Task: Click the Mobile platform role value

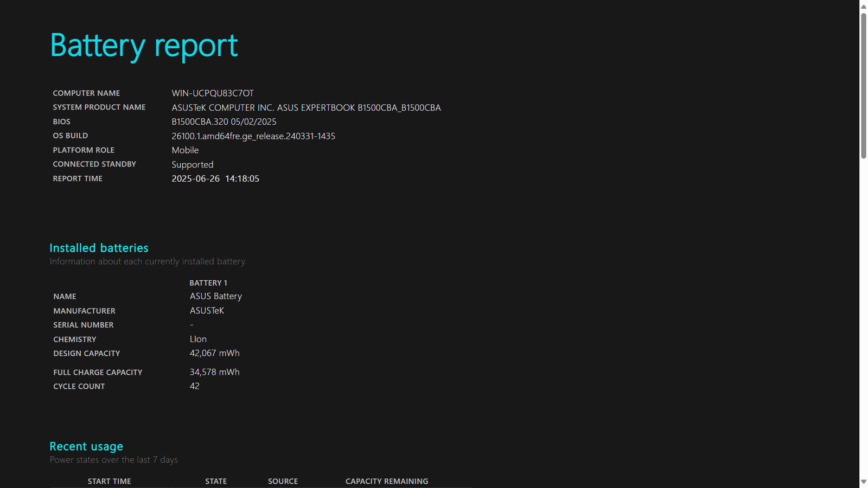Action: pyautogui.click(x=185, y=150)
